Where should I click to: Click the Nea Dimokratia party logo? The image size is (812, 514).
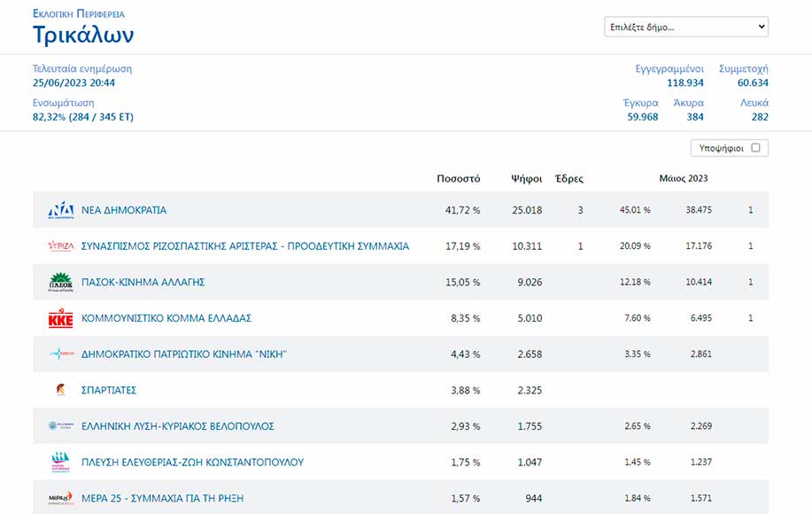[x=60, y=210]
